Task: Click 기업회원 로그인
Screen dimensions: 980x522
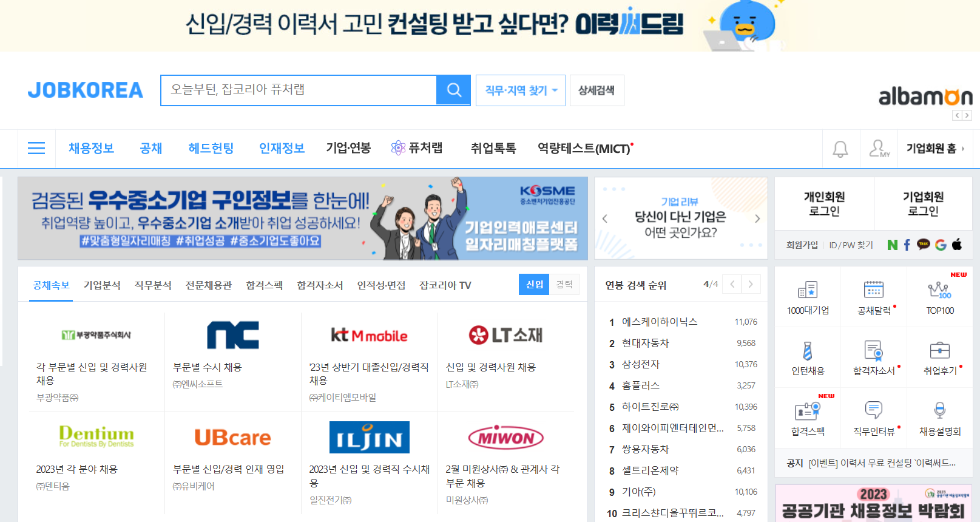Action: click(923, 204)
